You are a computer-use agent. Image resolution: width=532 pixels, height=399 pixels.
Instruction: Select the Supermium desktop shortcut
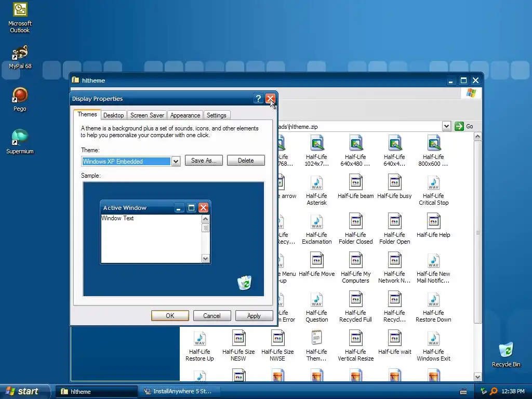[20, 142]
